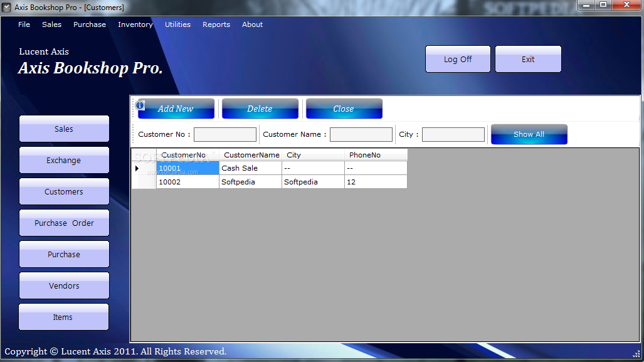644x362 pixels.
Task: Open the File menu
Action: [24, 24]
